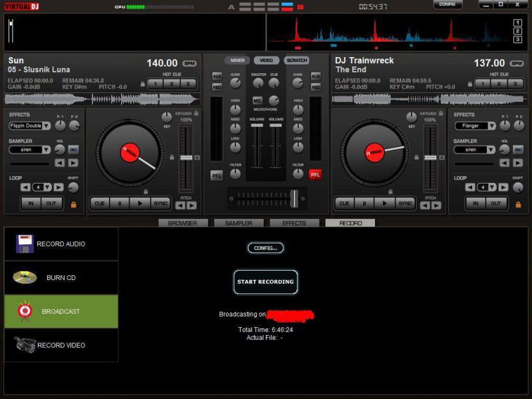This screenshot has width=532, height=399.
Task: Toggle right sampler REC button
Action: point(518,150)
